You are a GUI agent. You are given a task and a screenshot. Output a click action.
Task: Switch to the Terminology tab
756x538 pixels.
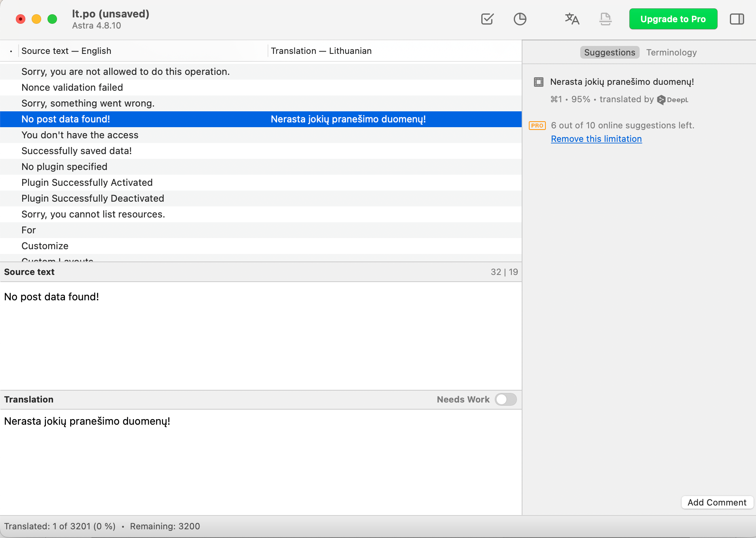(671, 52)
